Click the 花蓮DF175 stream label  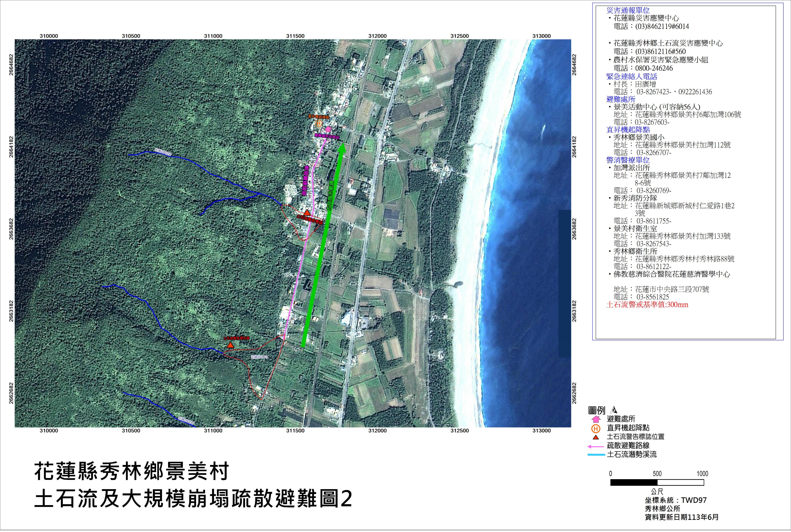259,357
